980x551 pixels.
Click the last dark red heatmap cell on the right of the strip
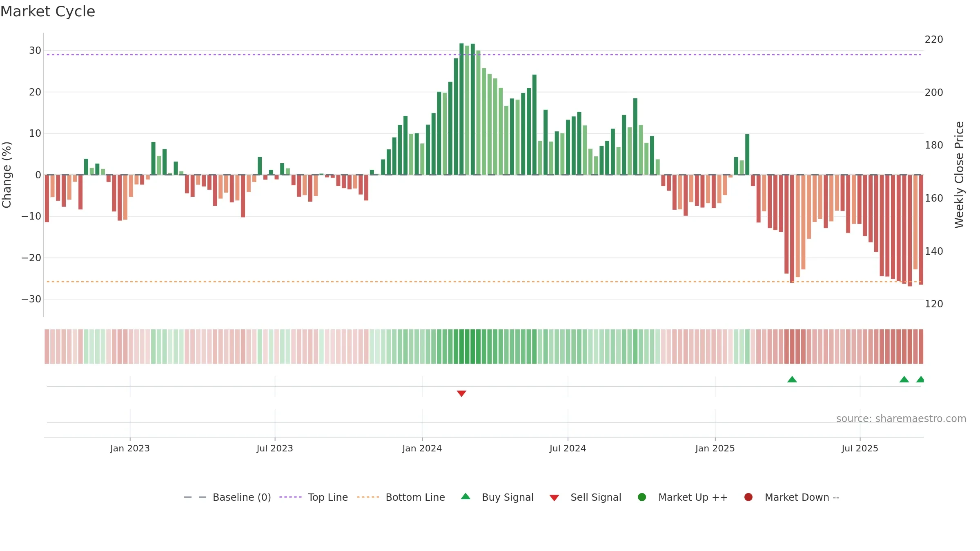[x=921, y=347]
